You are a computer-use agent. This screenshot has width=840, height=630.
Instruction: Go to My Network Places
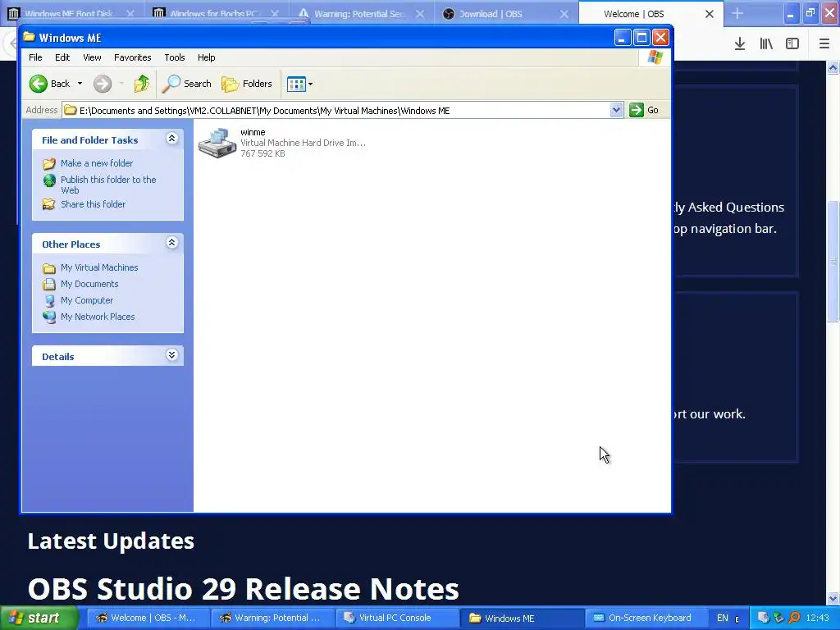[98, 317]
